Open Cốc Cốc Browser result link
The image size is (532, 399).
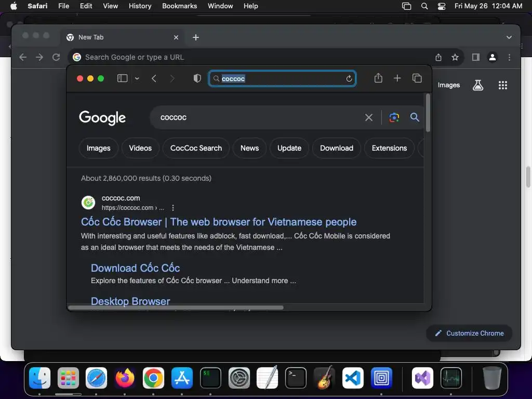click(x=219, y=222)
